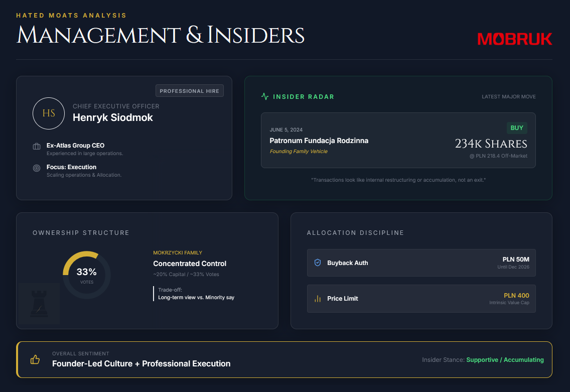Click the Experienced in large operations line
Image resolution: width=570 pixels, height=392 pixels.
tap(85, 154)
